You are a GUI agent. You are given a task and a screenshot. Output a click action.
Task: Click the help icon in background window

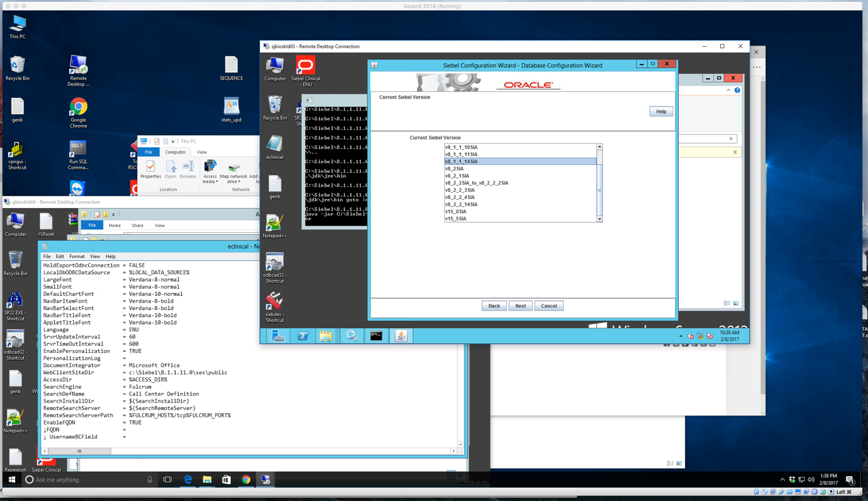(737, 90)
